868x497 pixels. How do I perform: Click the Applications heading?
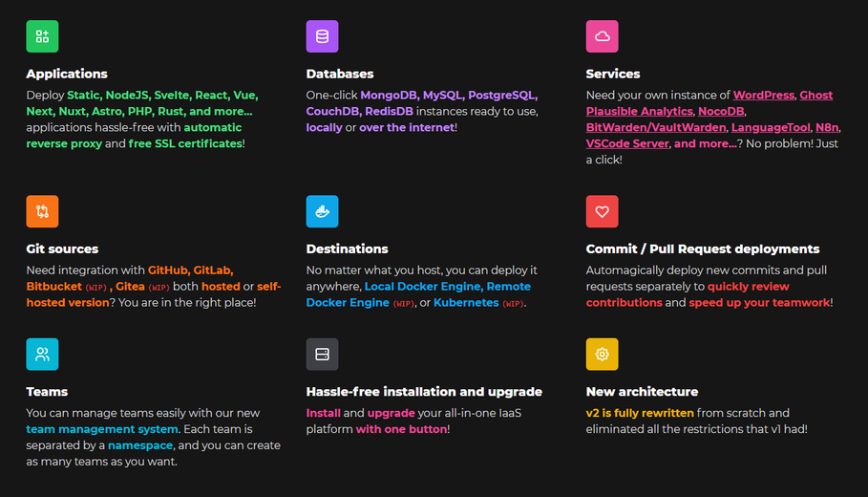click(67, 74)
